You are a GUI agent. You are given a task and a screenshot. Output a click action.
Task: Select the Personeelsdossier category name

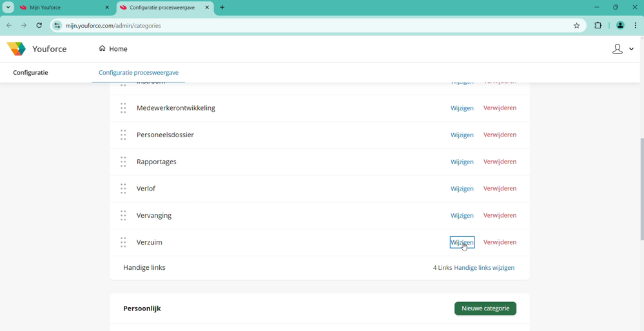coord(165,135)
